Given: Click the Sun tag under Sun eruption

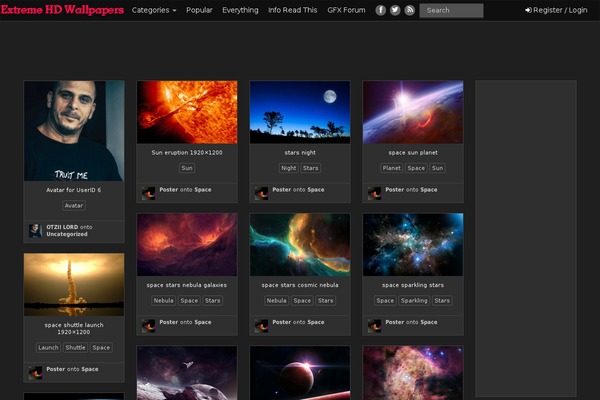Looking at the screenshot, I should [x=187, y=168].
